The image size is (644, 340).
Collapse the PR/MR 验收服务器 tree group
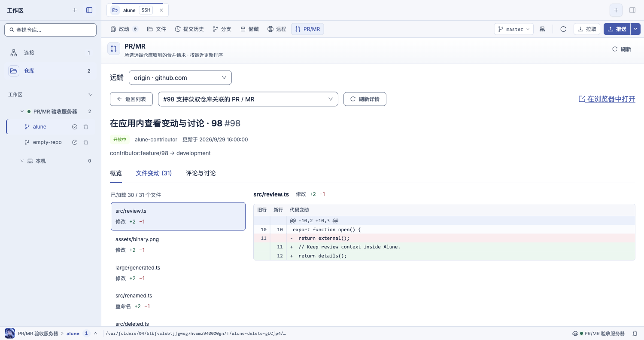coord(22,111)
